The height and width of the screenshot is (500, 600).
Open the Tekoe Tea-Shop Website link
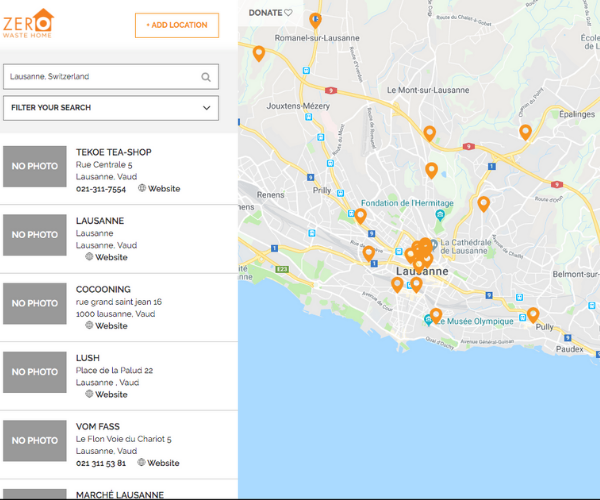pos(164,189)
